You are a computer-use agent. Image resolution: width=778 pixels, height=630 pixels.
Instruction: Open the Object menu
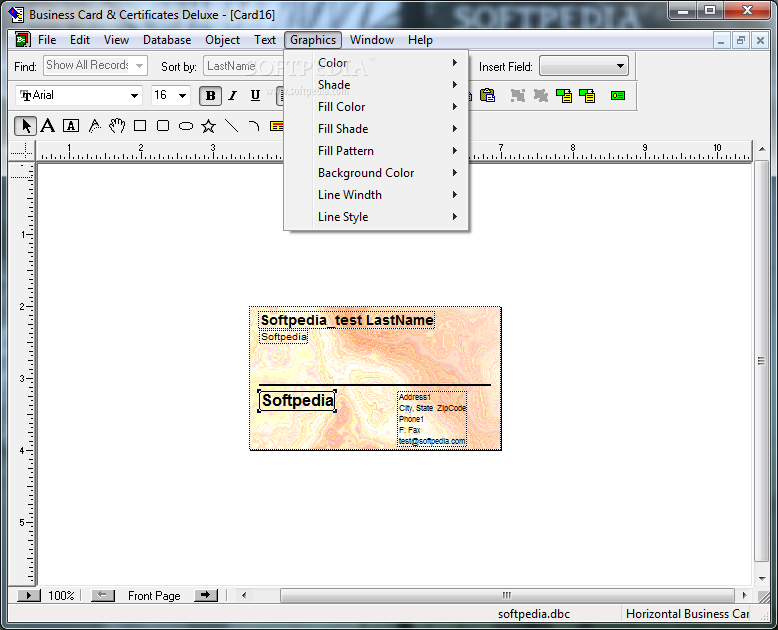(x=222, y=40)
